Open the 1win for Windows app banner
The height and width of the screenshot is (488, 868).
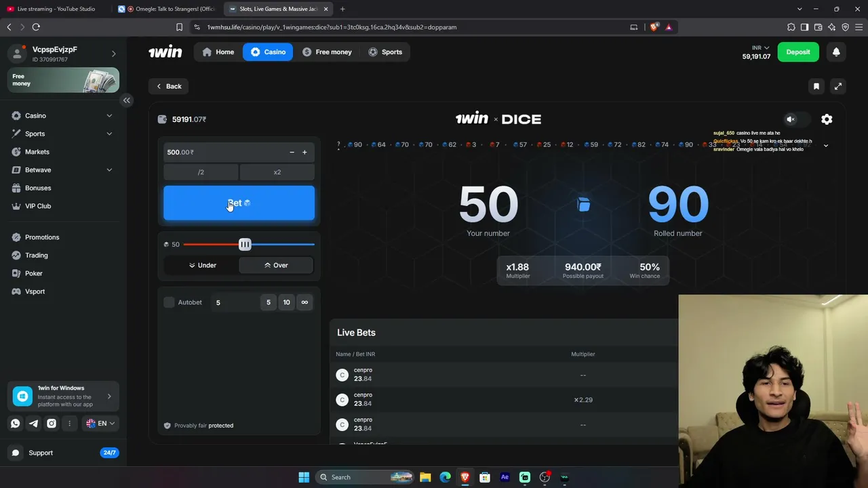coord(63,396)
